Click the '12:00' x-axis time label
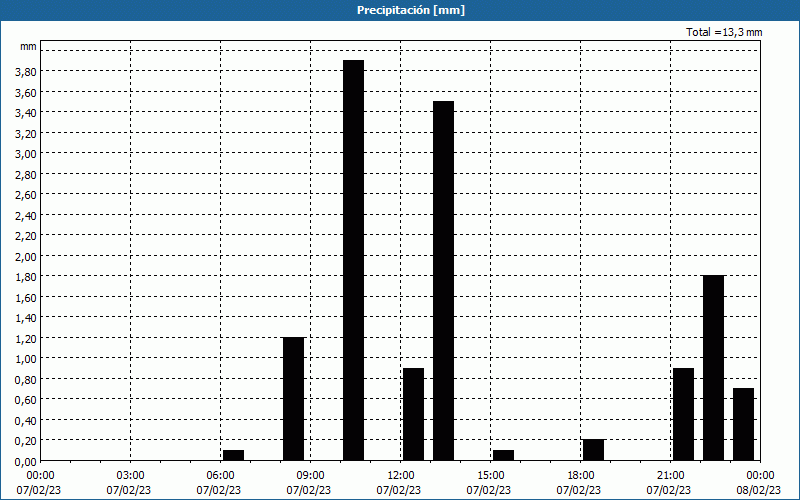Image resolution: width=800 pixels, height=500 pixels. pyautogui.click(x=401, y=476)
